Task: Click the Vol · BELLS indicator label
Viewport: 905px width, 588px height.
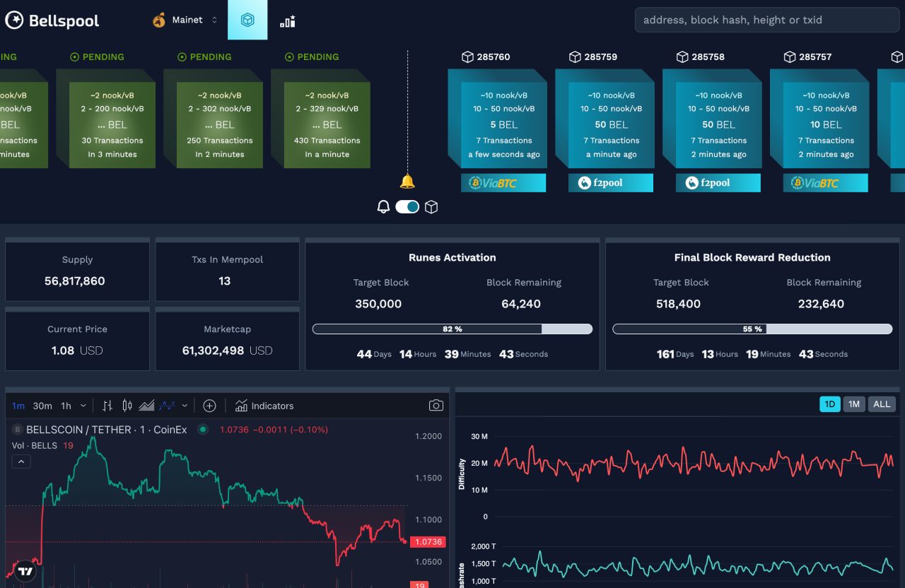Action: (x=35, y=445)
